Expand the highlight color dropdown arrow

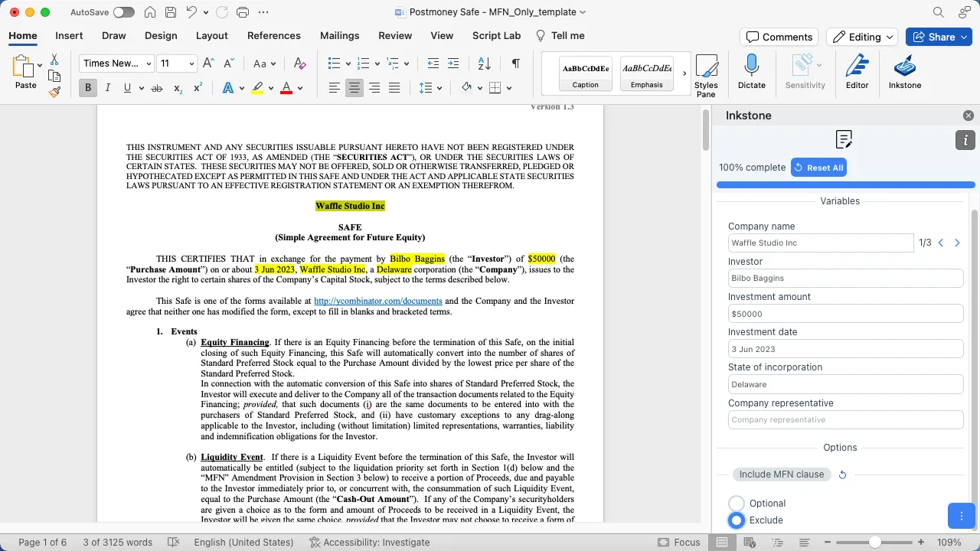tap(271, 88)
